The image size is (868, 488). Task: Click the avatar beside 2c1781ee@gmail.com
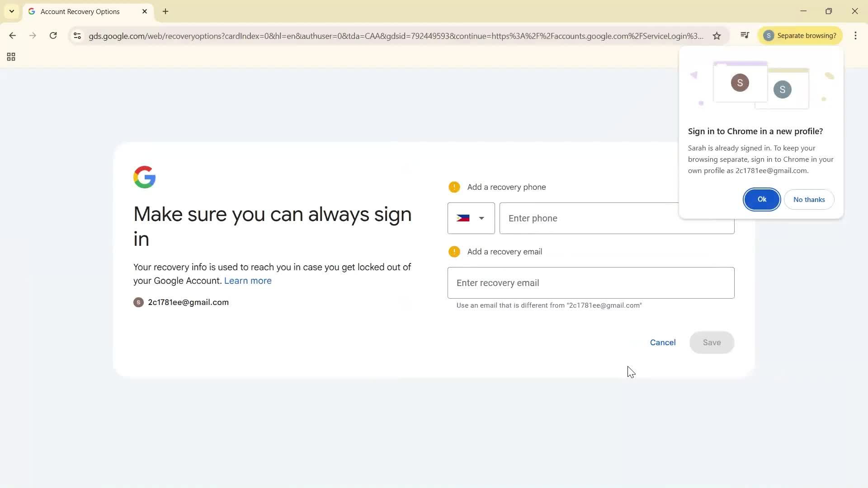click(x=138, y=302)
